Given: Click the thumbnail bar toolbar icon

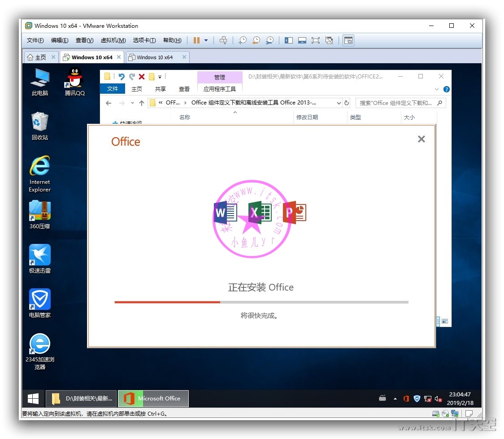Looking at the screenshot, I should click(x=302, y=40).
